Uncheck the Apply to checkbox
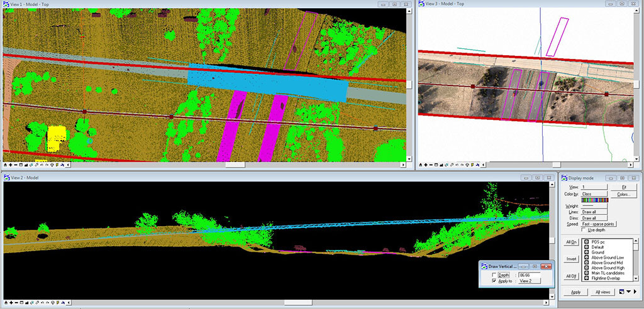The width and height of the screenshot is (644, 309). pos(492,281)
